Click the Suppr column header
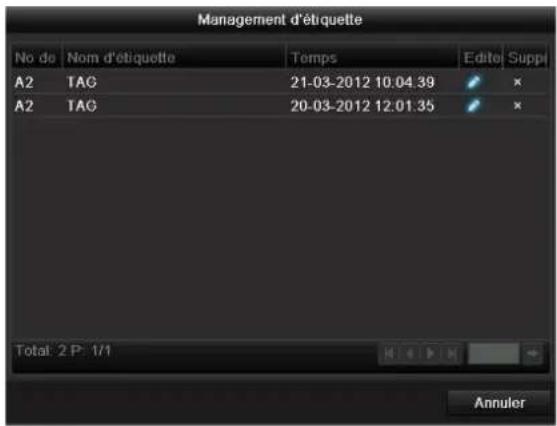The width and height of the screenshot is (557, 426). (526, 58)
